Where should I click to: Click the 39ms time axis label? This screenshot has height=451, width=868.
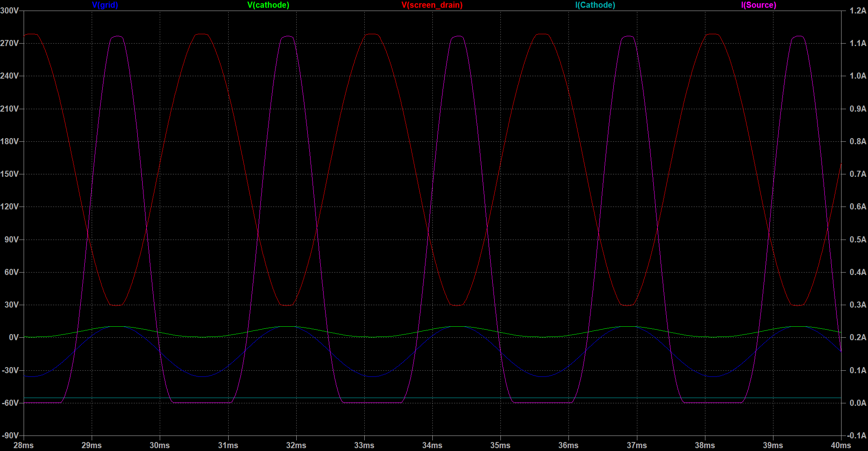coord(773,445)
